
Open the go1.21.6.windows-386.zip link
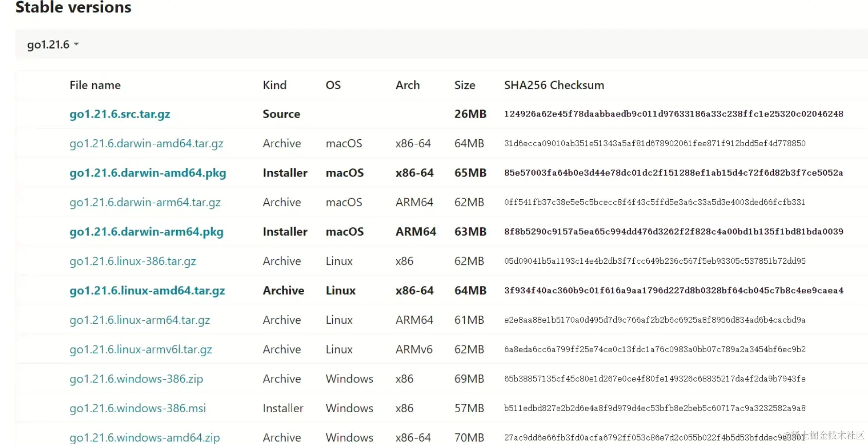point(136,379)
